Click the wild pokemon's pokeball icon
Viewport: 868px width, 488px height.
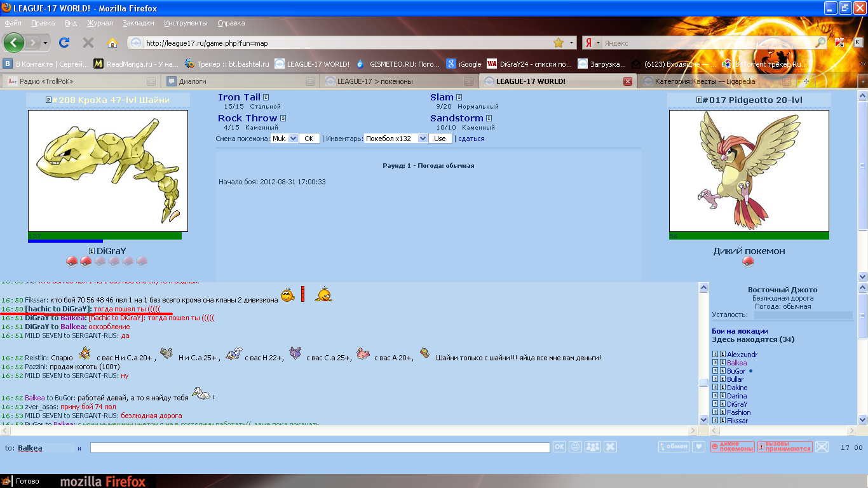(x=749, y=262)
